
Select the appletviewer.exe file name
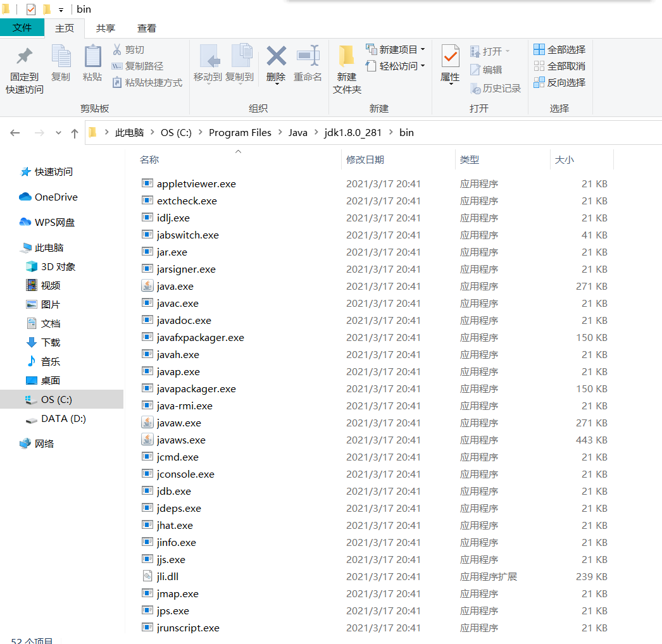tap(196, 184)
